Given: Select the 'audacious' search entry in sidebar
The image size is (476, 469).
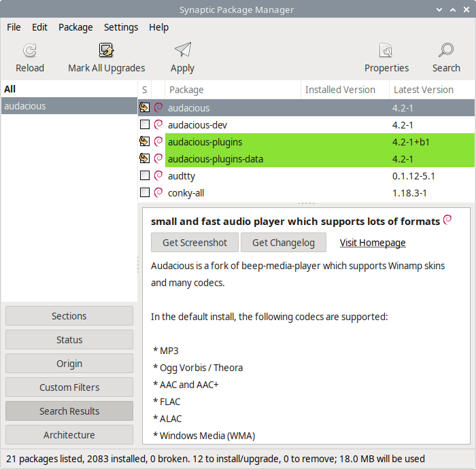Looking at the screenshot, I should (69, 106).
